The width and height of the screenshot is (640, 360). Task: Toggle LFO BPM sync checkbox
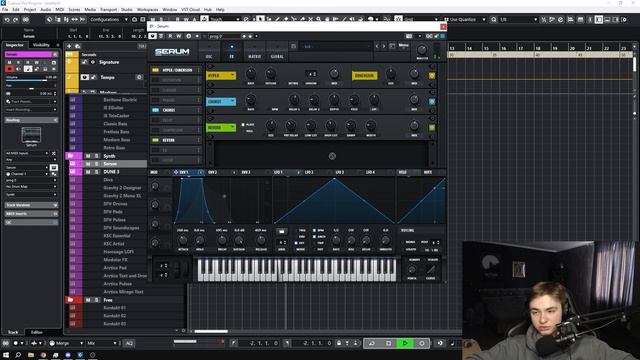click(x=314, y=230)
